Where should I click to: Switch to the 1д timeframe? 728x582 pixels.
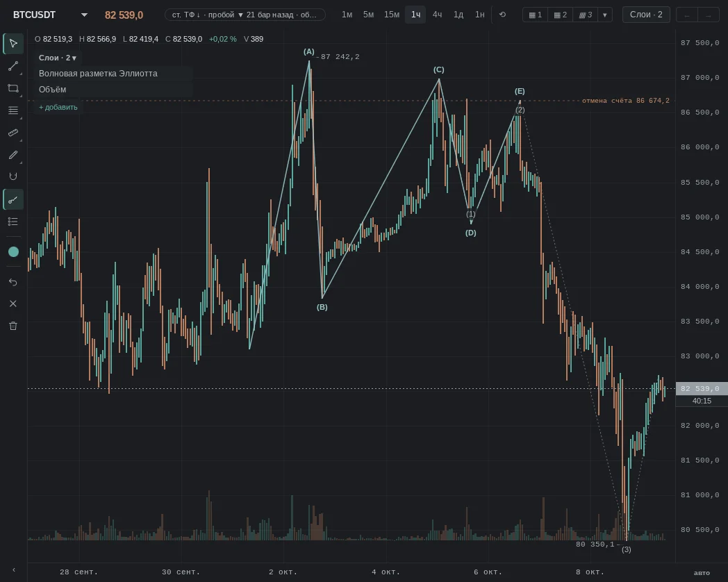(458, 15)
